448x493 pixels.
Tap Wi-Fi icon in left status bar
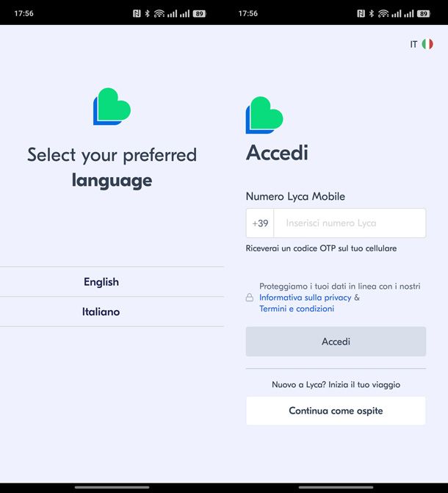(159, 13)
